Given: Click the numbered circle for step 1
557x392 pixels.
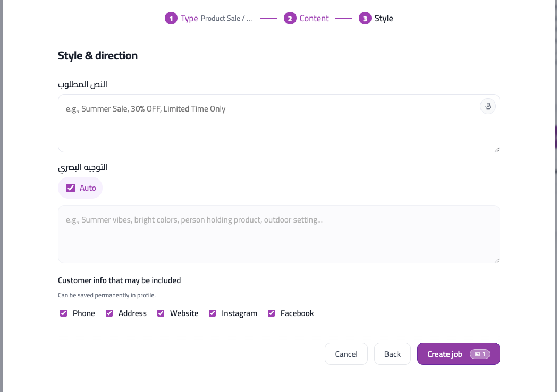Looking at the screenshot, I should click(171, 18).
